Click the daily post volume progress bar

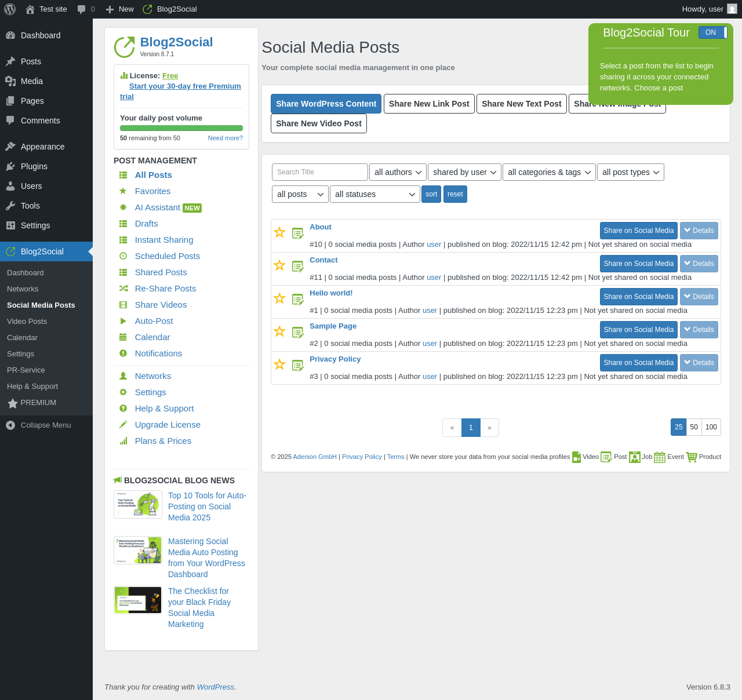pos(181,128)
